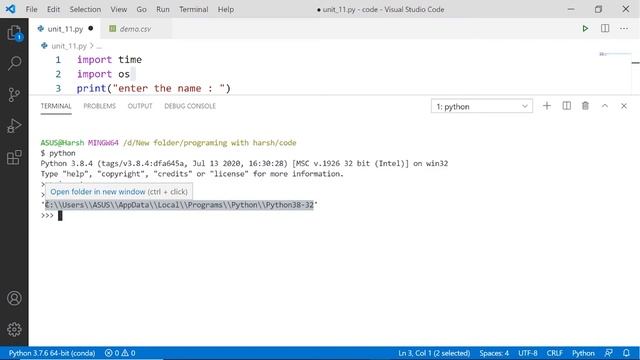Viewport: 640px width, 360px height.
Task: Restore down the VS Code window
Action: [x=598, y=9]
